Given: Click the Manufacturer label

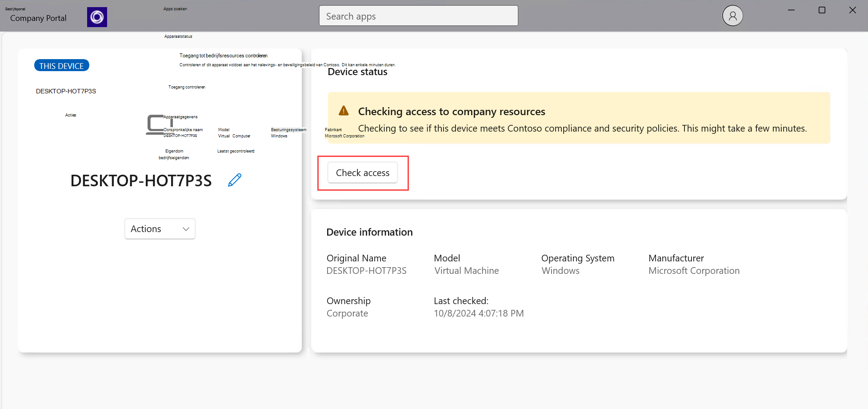Looking at the screenshot, I should 676,258.
